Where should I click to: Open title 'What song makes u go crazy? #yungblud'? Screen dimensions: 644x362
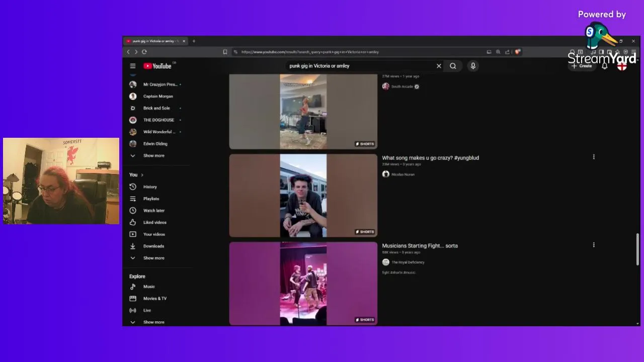click(x=430, y=158)
